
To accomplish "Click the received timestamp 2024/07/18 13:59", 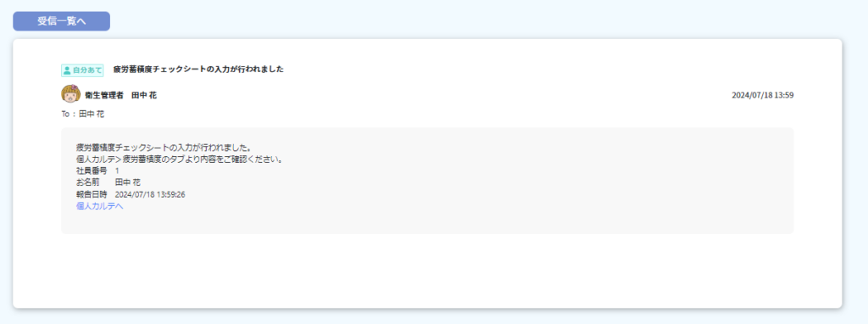I will point(763,95).
